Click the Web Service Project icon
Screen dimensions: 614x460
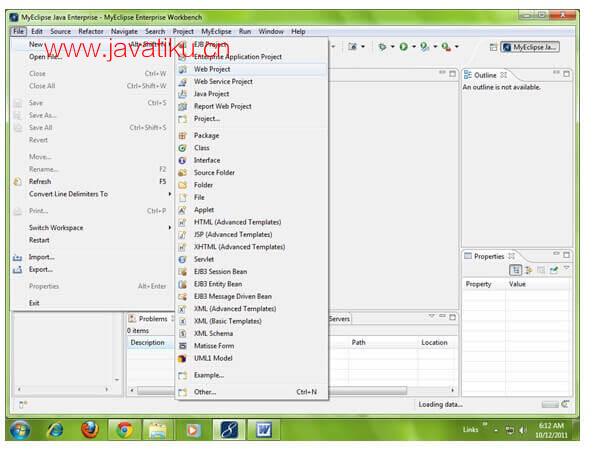(182, 82)
